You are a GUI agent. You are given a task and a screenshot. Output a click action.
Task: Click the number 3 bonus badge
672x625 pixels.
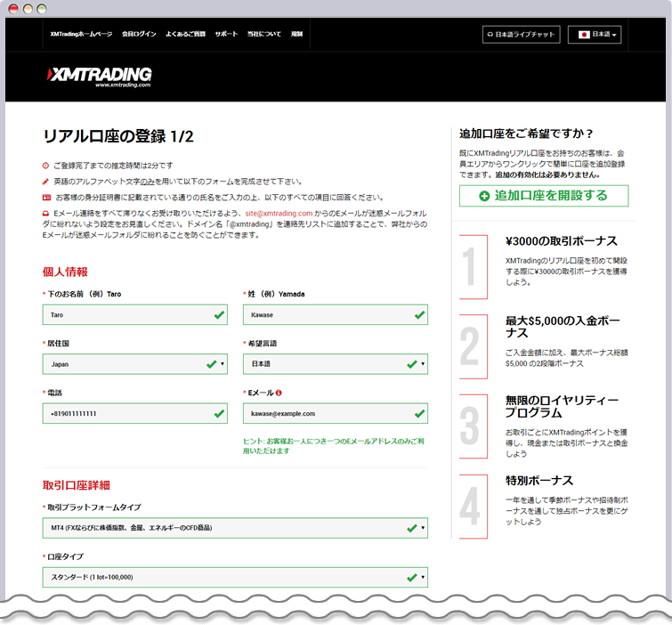pyautogui.click(x=474, y=426)
